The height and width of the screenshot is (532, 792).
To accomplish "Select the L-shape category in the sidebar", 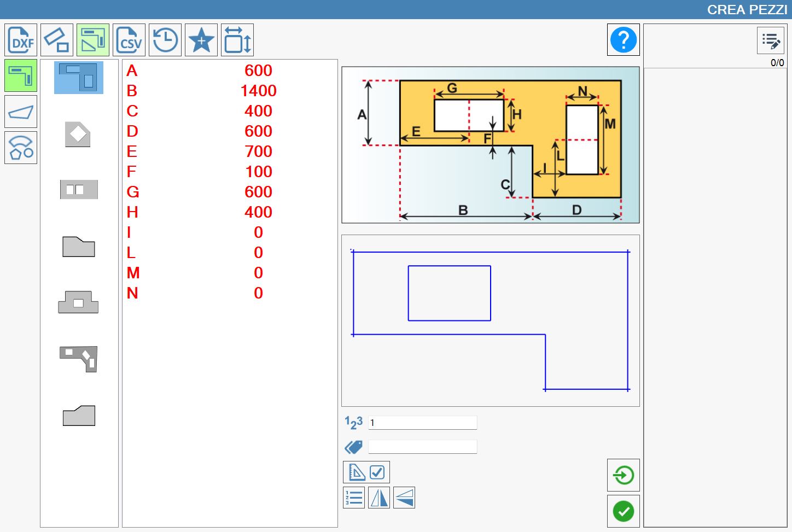I will pyautogui.click(x=21, y=75).
